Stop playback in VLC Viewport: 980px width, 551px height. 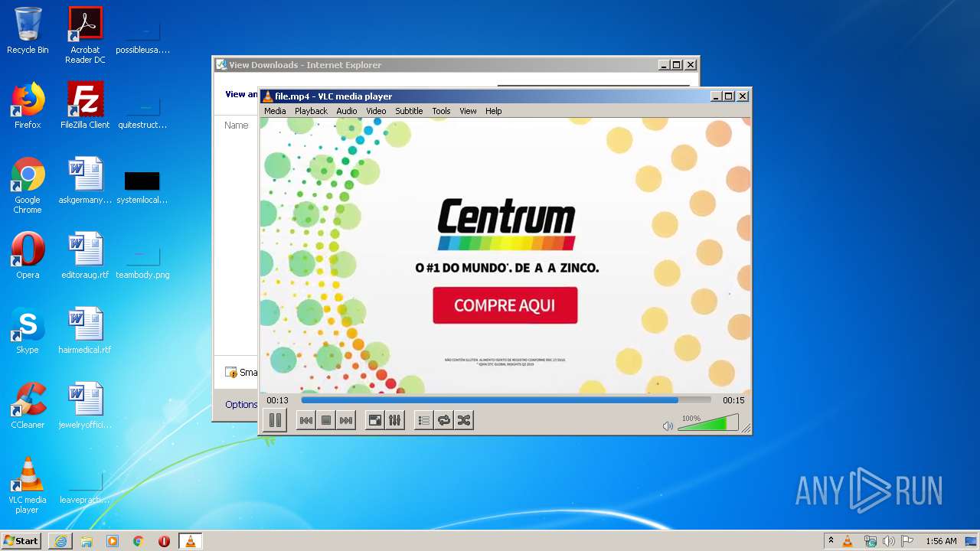click(x=326, y=420)
